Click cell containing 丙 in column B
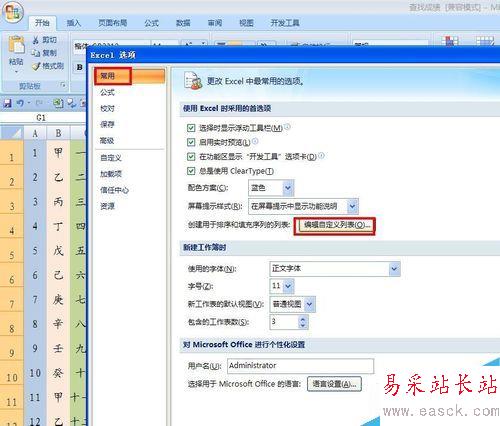This screenshot has height=426, width=500. point(58,202)
